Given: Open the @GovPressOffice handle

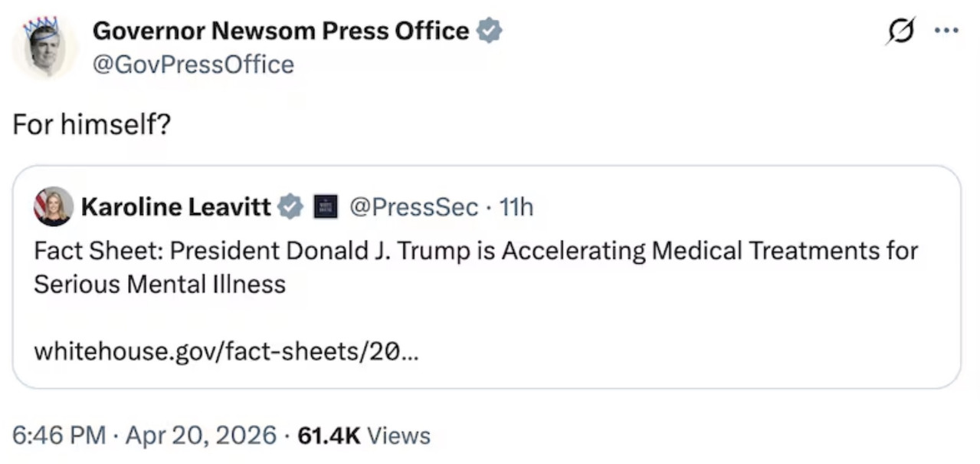Looking at the screenshot, I should [193, 64].
